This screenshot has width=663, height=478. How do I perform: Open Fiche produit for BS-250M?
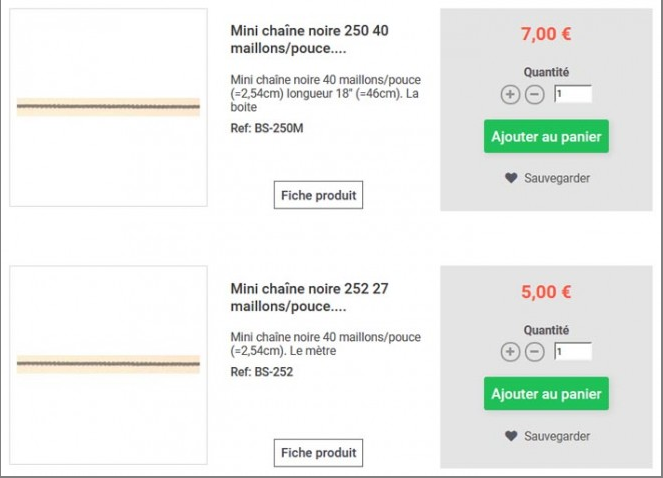tap(318, 195)
